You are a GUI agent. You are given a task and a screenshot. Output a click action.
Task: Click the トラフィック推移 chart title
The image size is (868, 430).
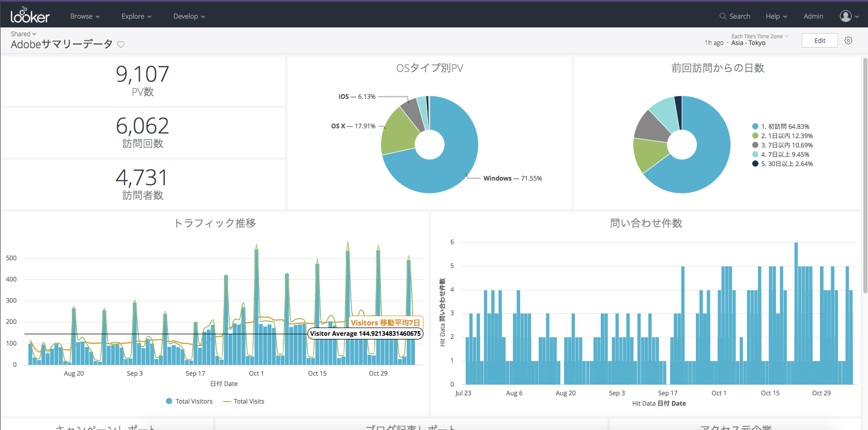coord(215,223)
